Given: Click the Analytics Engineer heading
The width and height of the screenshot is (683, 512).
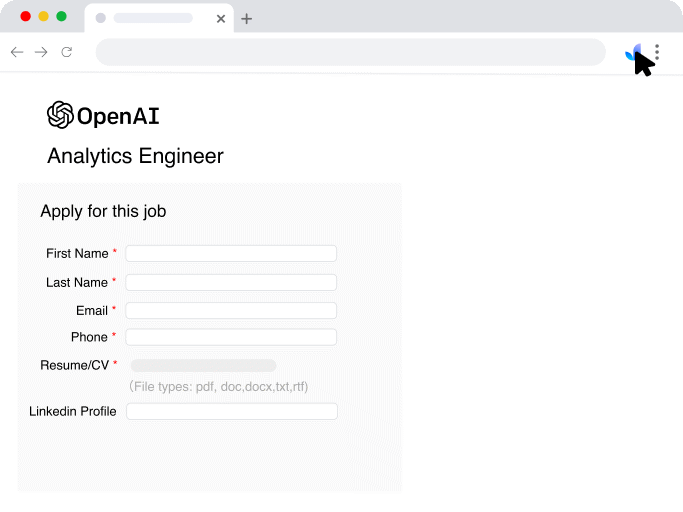Looking at the screenshot, I should tap(135, 156).
